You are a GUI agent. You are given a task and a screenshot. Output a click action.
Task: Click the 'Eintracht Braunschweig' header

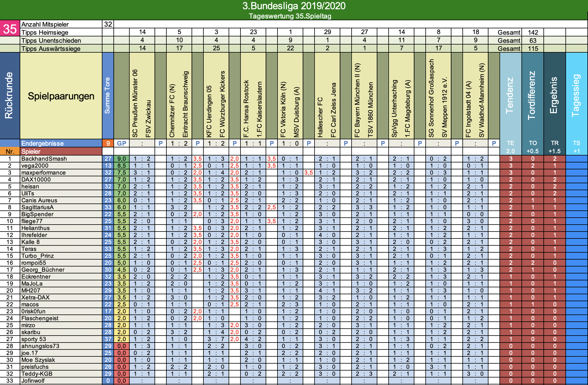tap(185, 104)
